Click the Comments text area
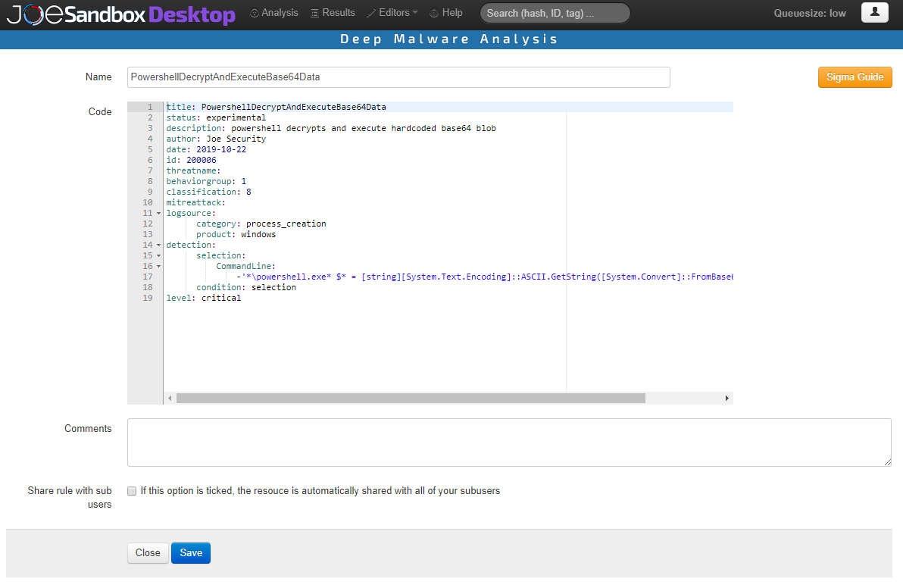 (509, 443)
